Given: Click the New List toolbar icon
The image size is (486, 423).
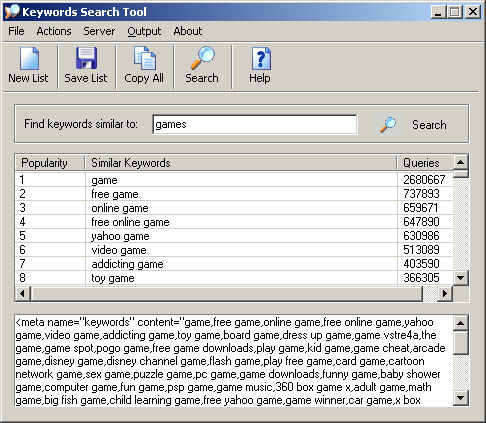Looking at the screenshot, I should pos(29,59).
